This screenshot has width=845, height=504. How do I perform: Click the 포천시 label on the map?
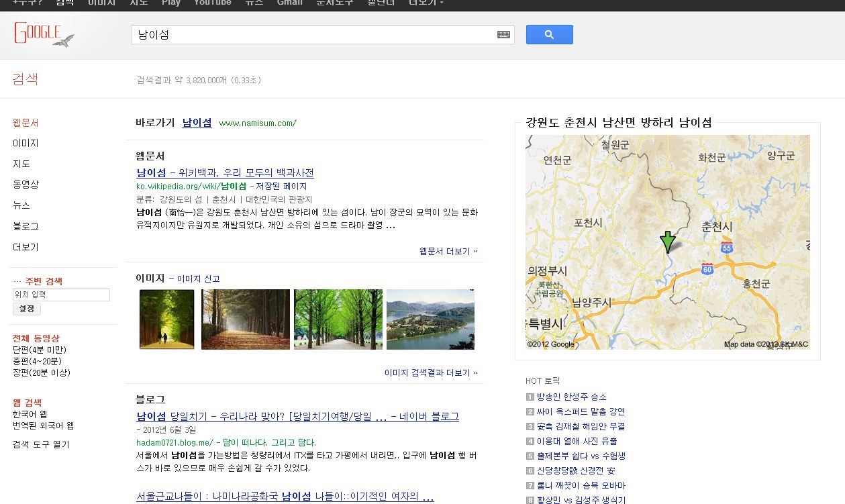tap(589, 222)
